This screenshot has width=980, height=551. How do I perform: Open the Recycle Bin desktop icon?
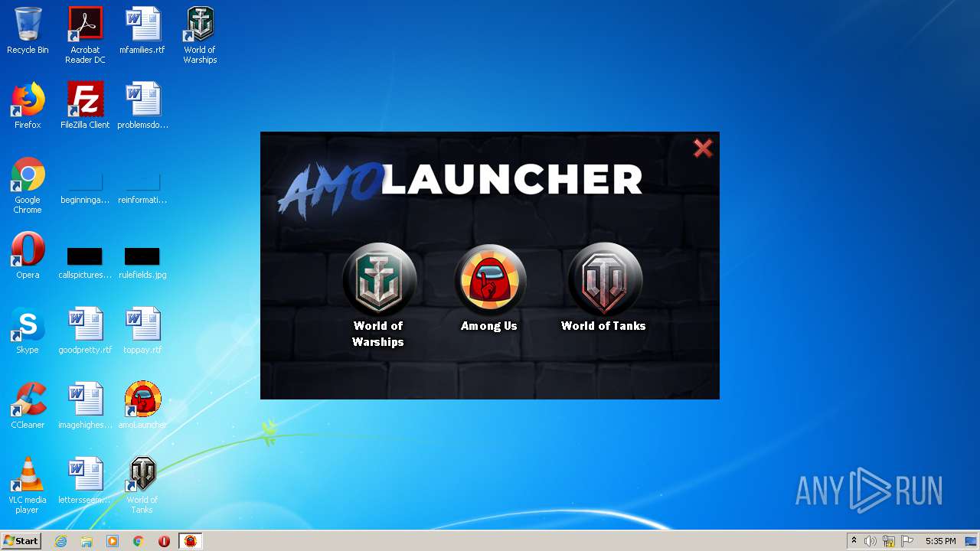[x=28, y=31]
